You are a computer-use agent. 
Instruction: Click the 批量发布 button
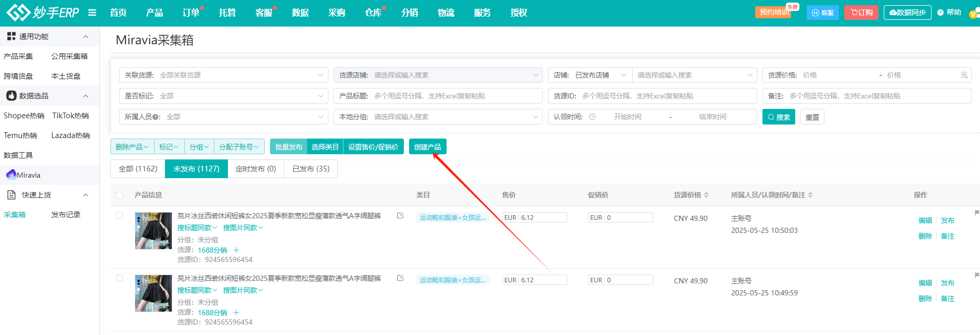(x=288, y=147)
